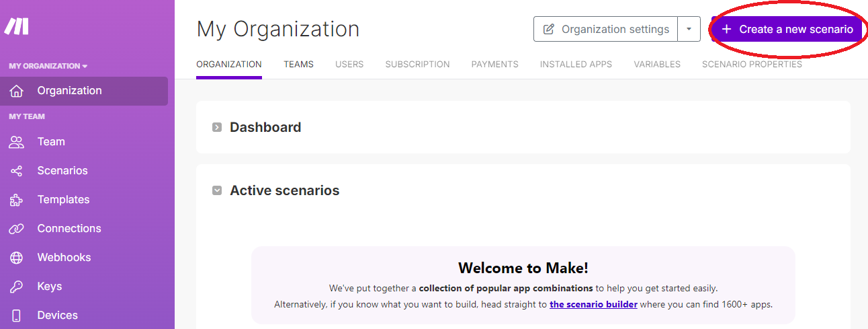Select the ORGANIZATION tab

(x=229, y=65)
